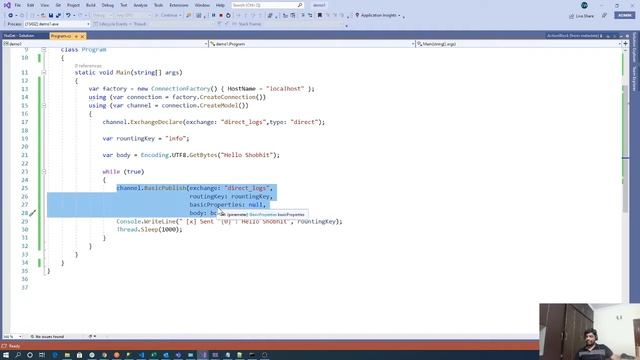Click the Edge icon in the taskbar
The height and width of the screenshot is (360, 640).
(55, 355)
